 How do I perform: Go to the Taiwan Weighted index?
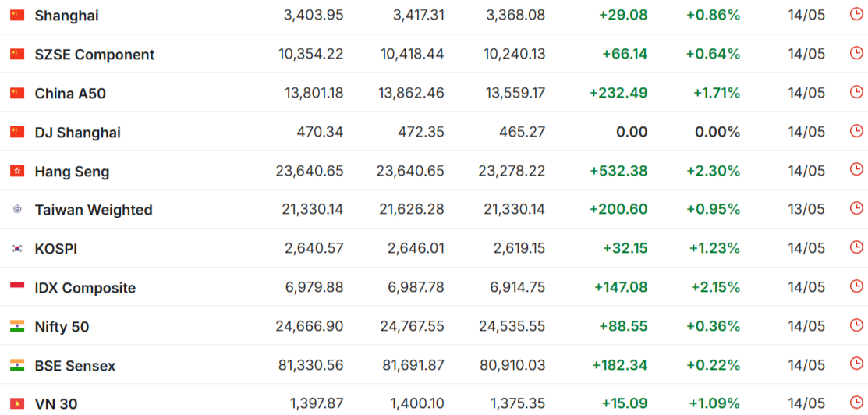point(94,210)
